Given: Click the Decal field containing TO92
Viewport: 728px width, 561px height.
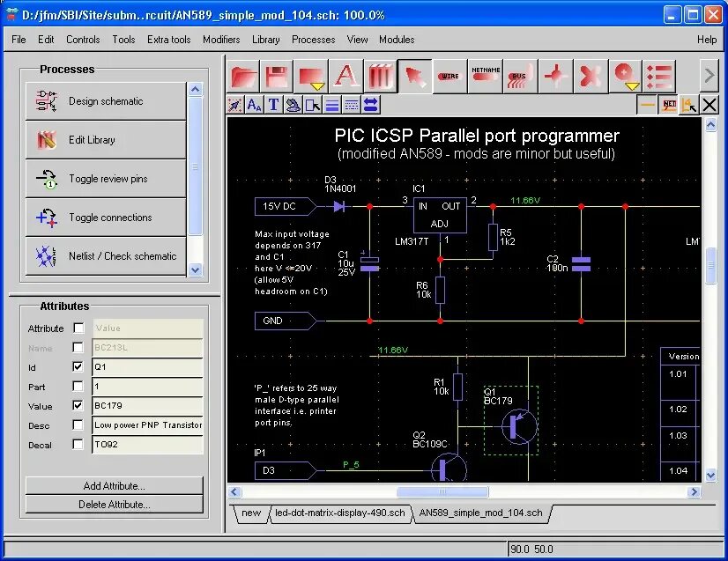Looking at the screenshot, I should 148,445.
